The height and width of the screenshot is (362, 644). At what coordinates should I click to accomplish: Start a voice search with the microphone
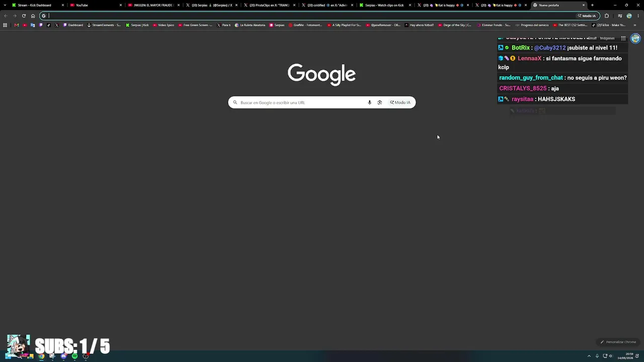369,103
